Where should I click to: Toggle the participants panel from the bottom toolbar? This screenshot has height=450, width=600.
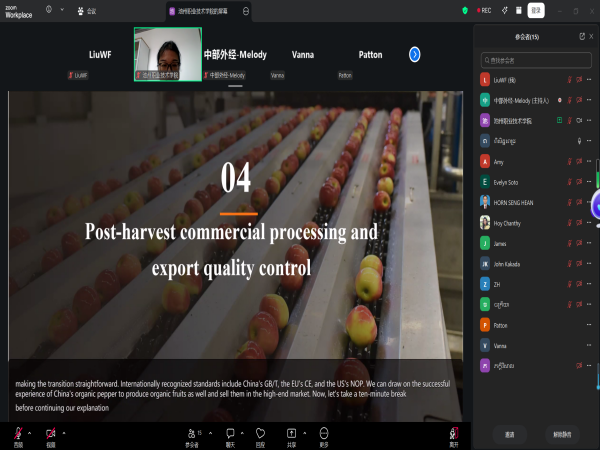click(x=192, y=437)
